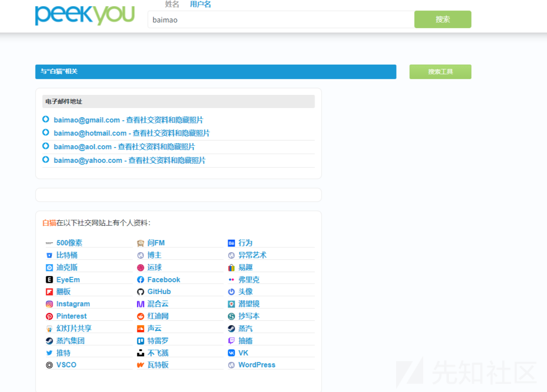Click the 问FM icon
Image resolution: width=547 pixels, height=392 pixels.
coord(140,243)
